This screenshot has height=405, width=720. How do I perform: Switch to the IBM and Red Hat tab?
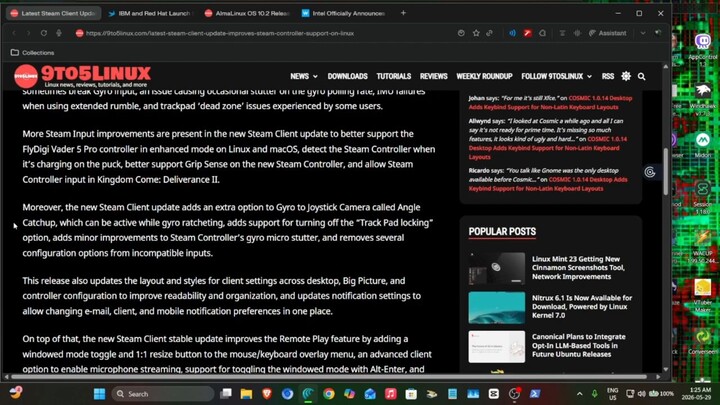tap(150, 13)
